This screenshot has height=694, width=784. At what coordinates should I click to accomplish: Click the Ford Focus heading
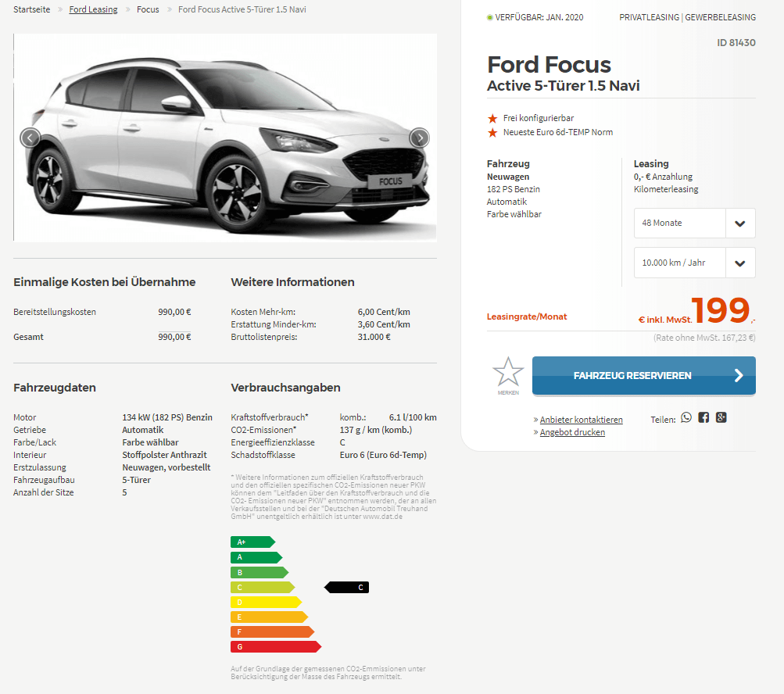tap(549, 65)
